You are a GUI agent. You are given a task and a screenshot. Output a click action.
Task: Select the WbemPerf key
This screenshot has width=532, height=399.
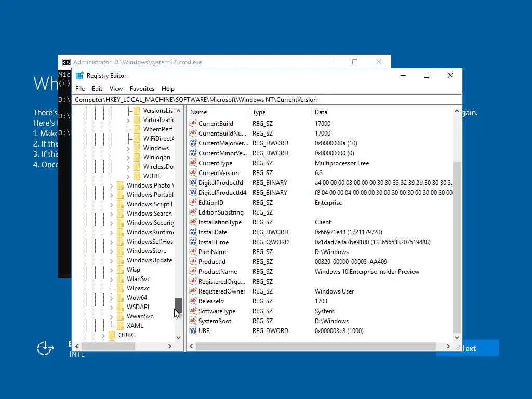coord(158,129)
